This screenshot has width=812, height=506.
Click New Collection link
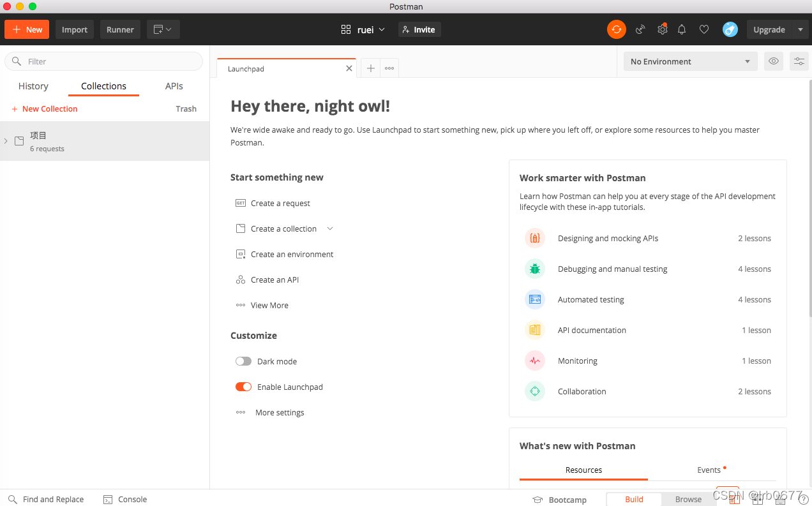(x=44, y=109)
